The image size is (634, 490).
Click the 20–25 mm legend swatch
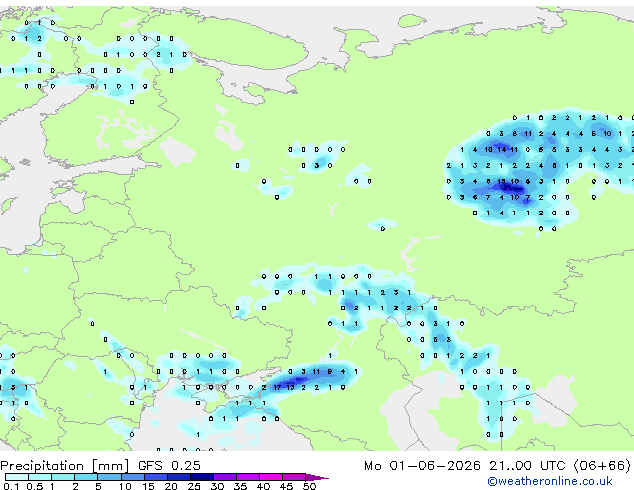coord(178,477)
